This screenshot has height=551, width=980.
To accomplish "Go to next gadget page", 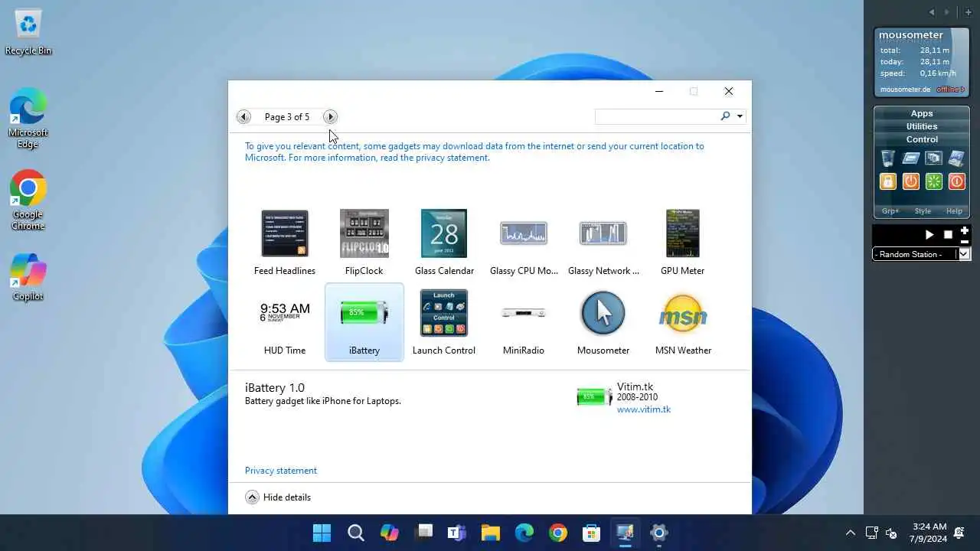I will click(x=330, y=117).
